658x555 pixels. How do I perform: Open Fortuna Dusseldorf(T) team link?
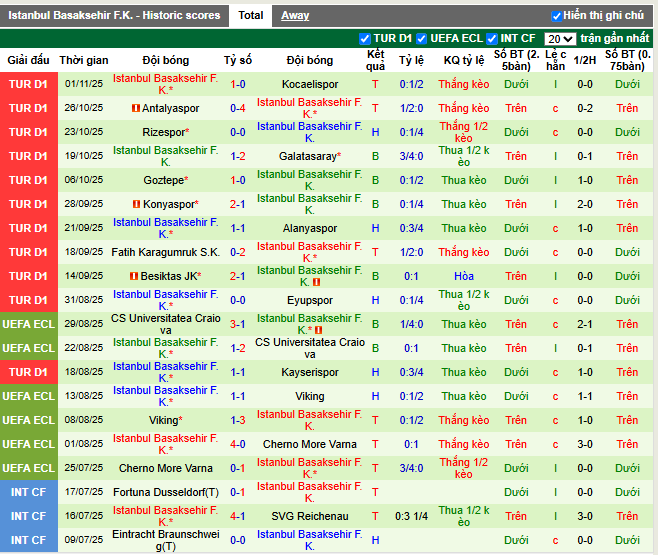tap(165, 492)
